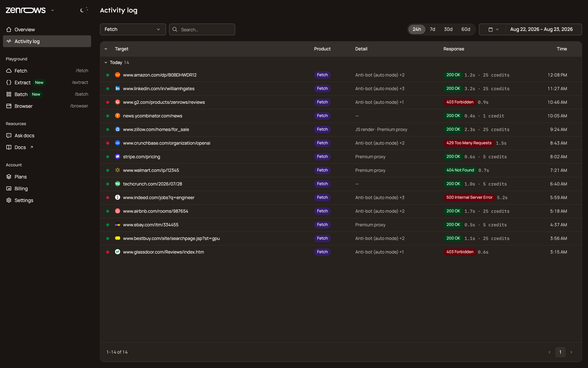Collapse the Today group chevron
The image size is (588, 368).
[106, 63]
